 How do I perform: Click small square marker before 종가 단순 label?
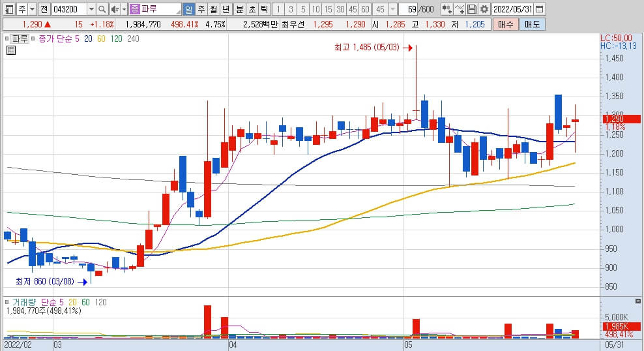click(x=33, y=38)
